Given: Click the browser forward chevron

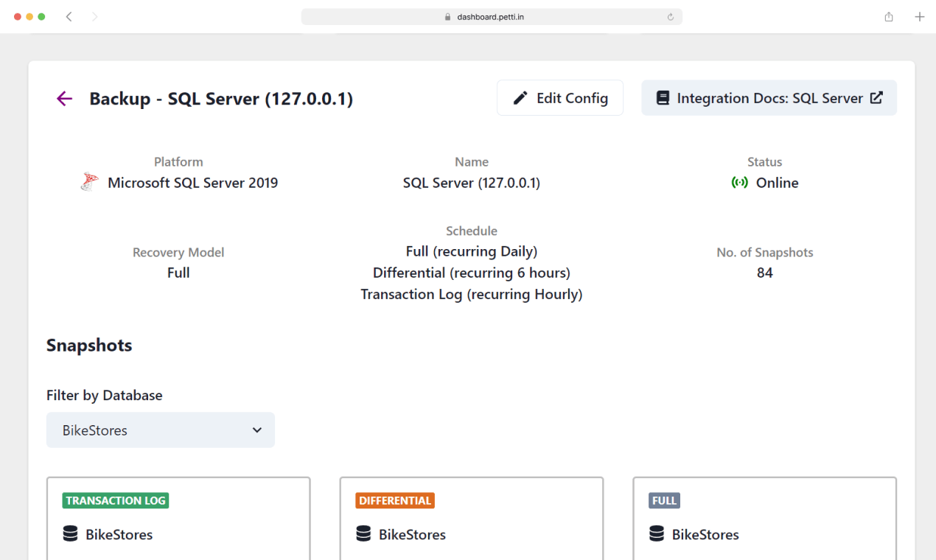Looking at the screenshot, I should click(94, 16).
